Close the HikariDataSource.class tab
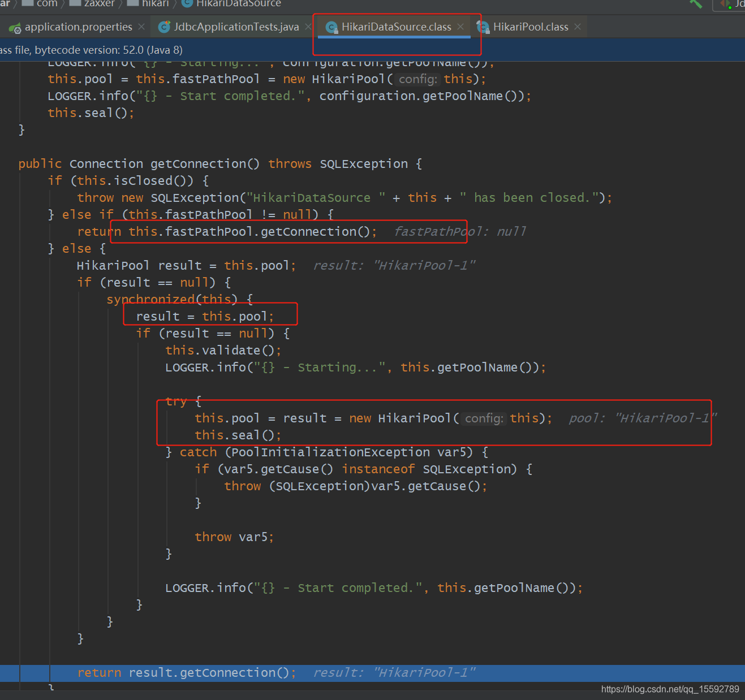Viewport: 745px width, 700px height. [460, 27]
